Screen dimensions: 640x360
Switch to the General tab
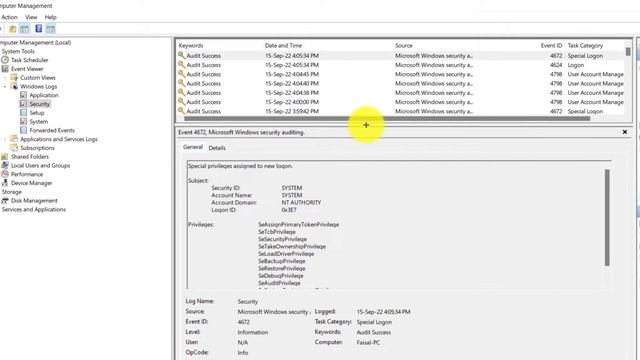click(193, 147)
